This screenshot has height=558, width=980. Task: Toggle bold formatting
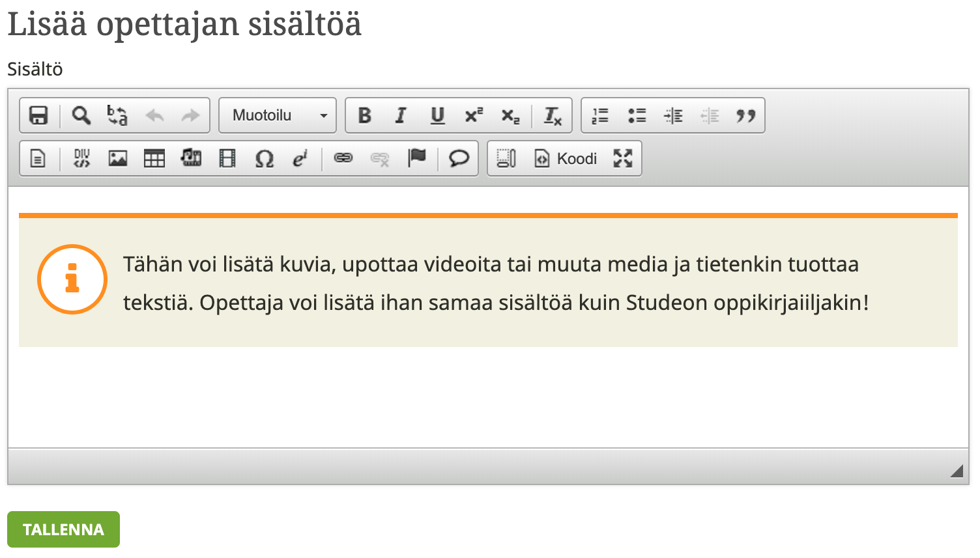[365, 115]
